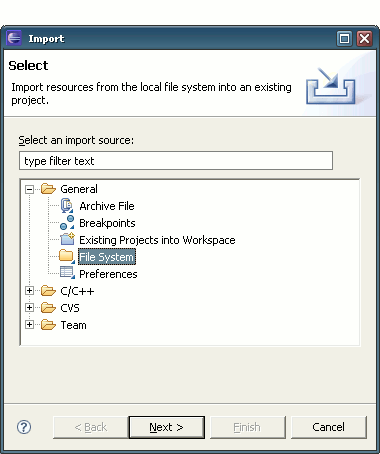Click the Archive File icon
The width and height of the screenshot is (380, 454).
(x=67, y=206)
